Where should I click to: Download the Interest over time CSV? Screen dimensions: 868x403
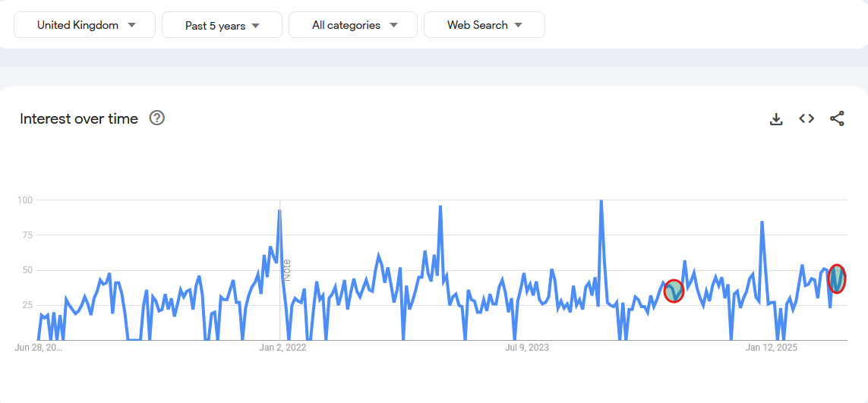coord(776,118)
